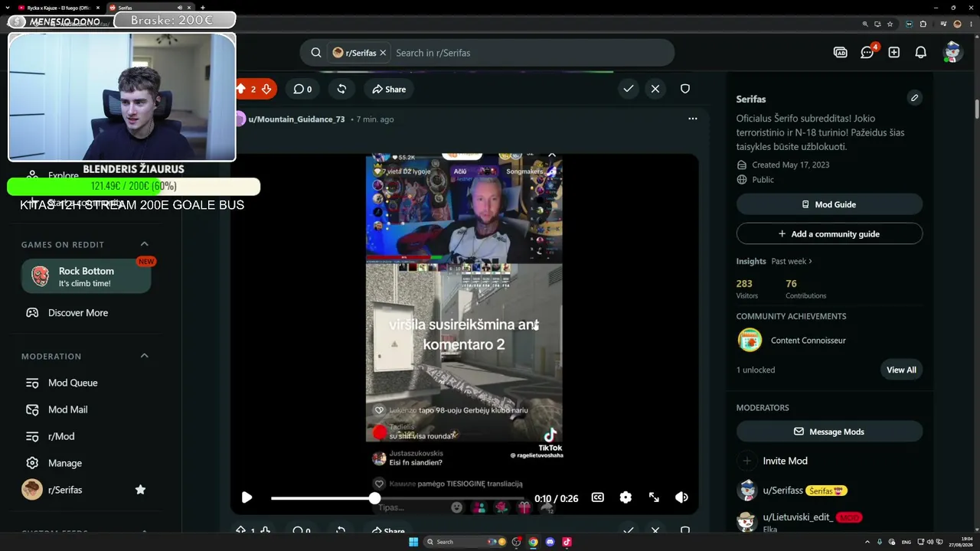Open the Mod Guide
Viewport: 980px width, 551px height.
tap(829, 204)
